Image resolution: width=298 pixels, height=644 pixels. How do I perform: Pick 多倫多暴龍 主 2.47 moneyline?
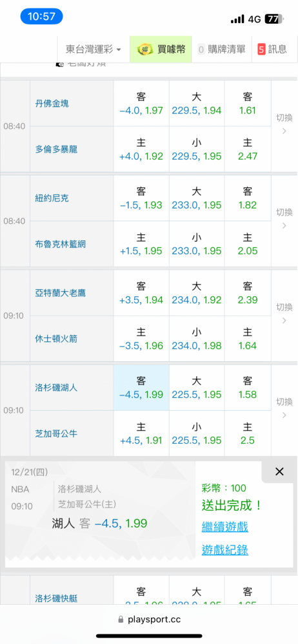248,149
